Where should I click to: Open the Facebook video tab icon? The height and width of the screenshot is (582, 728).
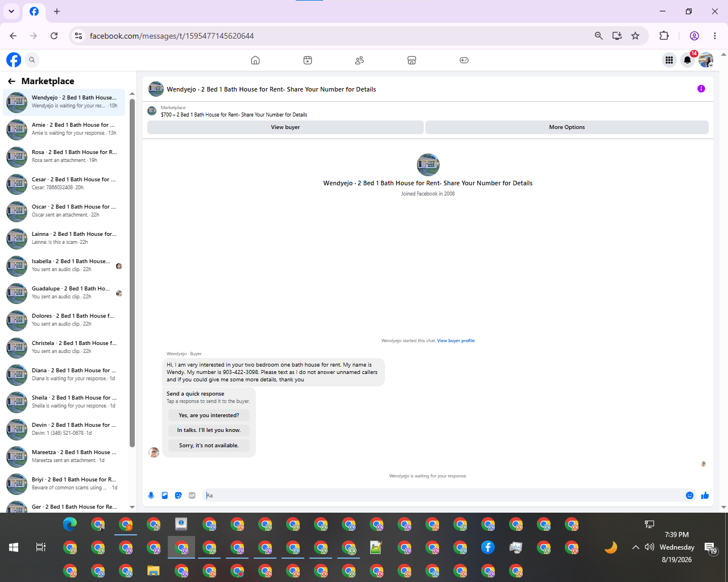click(308, 60)
